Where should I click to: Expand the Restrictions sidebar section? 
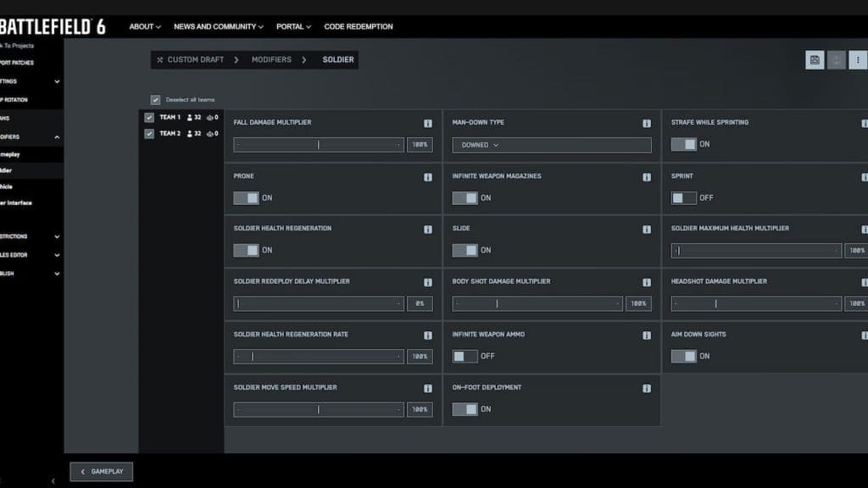56,236
